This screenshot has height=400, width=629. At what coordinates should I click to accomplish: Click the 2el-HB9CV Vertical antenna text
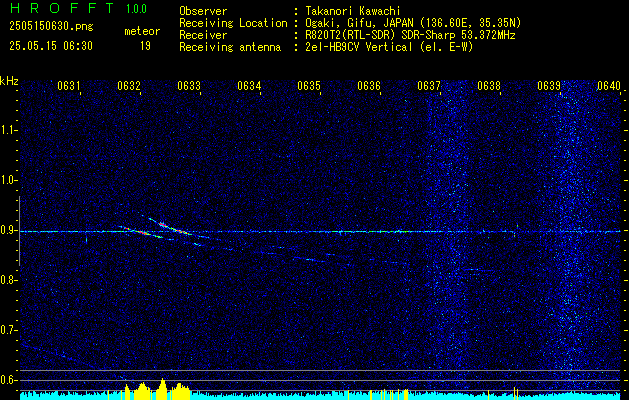coord(389,47)
